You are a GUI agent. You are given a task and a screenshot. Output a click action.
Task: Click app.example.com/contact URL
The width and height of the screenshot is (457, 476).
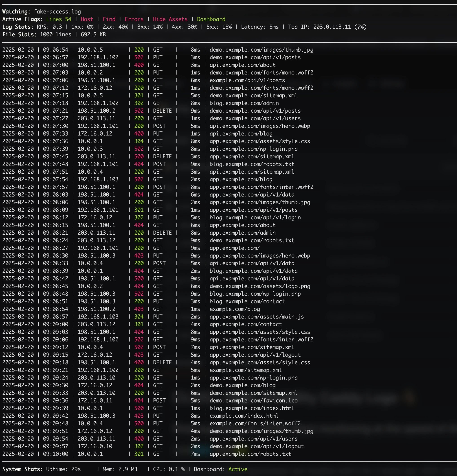[246, 324]
